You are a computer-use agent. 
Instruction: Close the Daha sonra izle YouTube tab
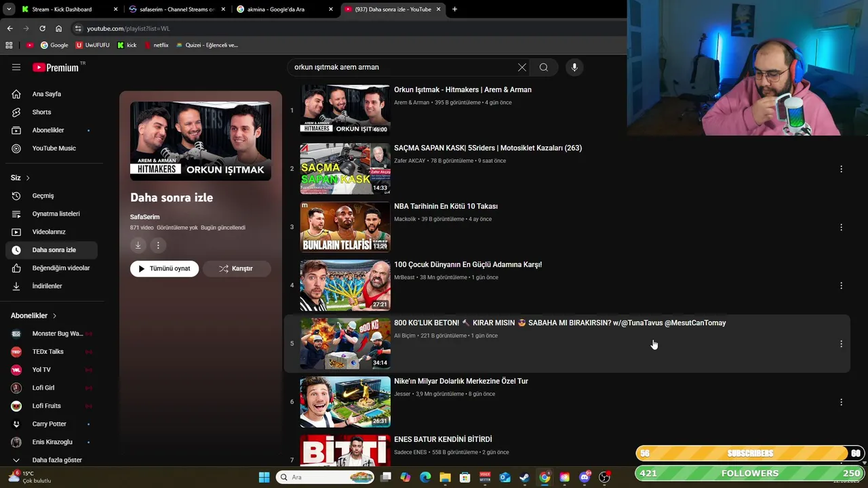[x=438, y=9]
